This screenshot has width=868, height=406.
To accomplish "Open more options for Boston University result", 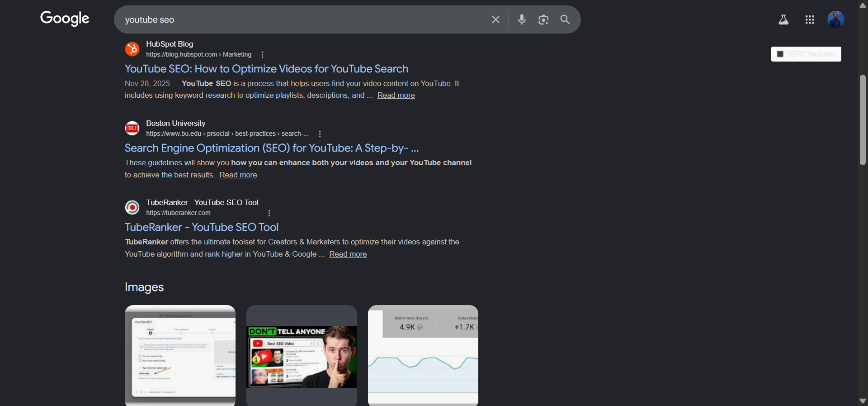I will (x=320, y=134).
